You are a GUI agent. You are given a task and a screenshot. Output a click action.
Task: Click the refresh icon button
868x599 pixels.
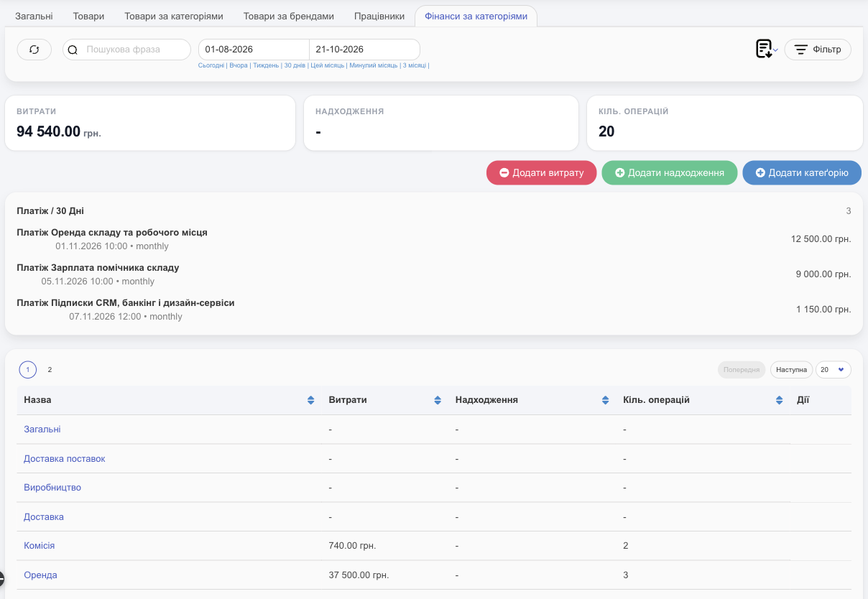click(x=34, y=50)
